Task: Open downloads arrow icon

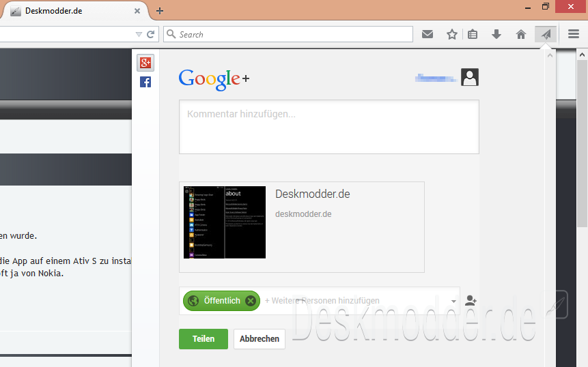Action: (496, 35)
